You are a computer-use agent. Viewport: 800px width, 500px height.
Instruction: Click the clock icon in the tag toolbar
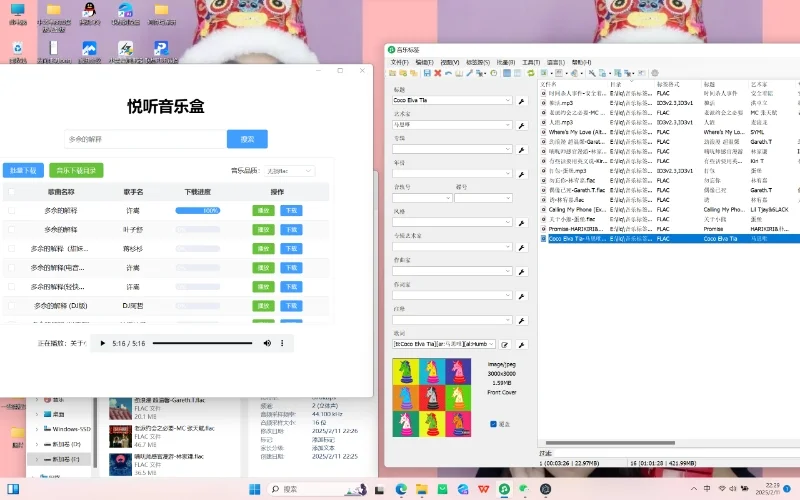point(494,73)
